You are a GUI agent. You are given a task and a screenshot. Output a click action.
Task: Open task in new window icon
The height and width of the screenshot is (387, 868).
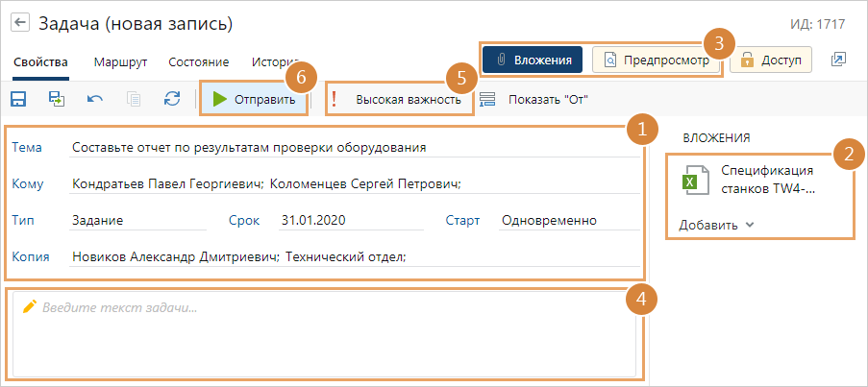838,60
